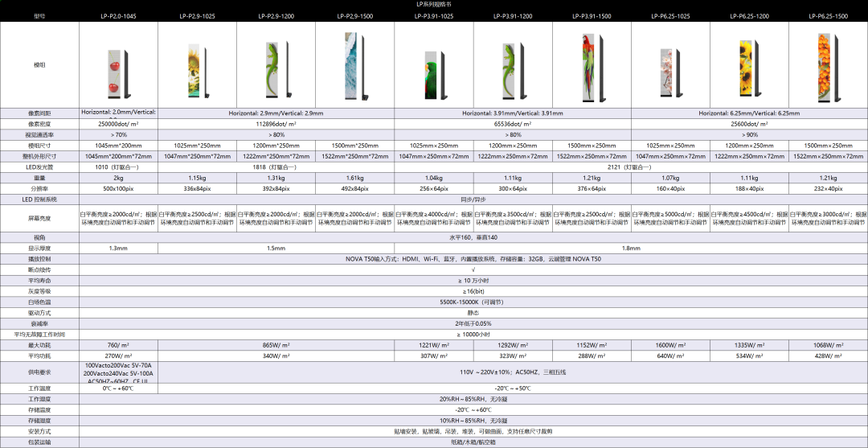Click the LP-P2.0-1045 column header
The height and width of the screenshot is (448, 868).
click(x=118, y=16)
